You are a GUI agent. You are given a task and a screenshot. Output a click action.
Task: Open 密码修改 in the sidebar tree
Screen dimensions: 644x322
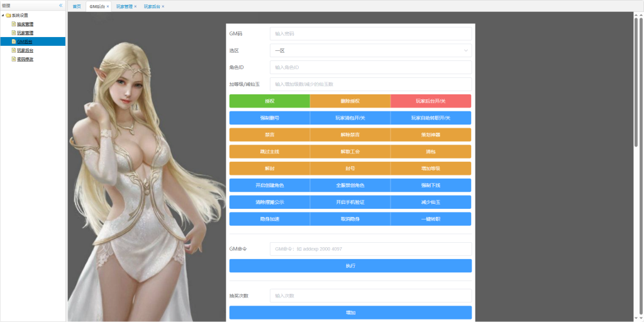(25, 59)
